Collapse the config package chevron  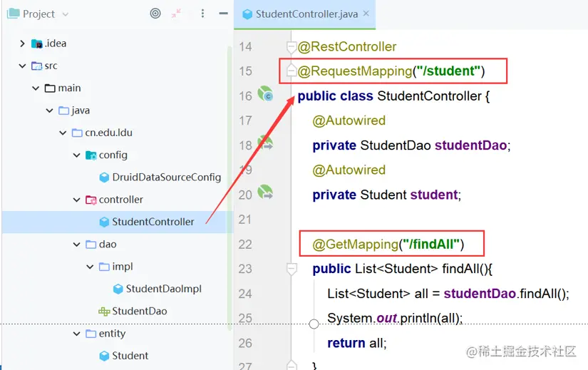click(x=76, y=155)
